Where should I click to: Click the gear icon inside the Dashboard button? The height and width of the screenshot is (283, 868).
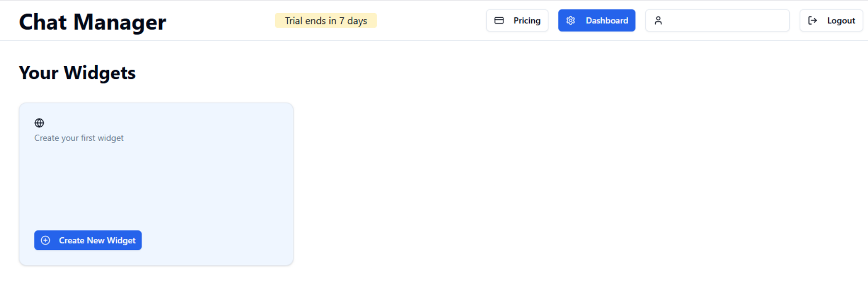pyautogui.click(x=570, y=20)
